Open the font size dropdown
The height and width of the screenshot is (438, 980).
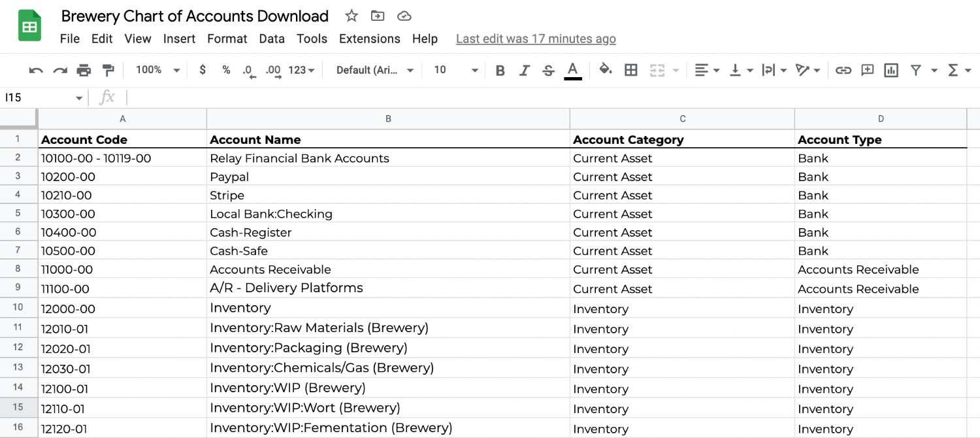pos(456,70)
